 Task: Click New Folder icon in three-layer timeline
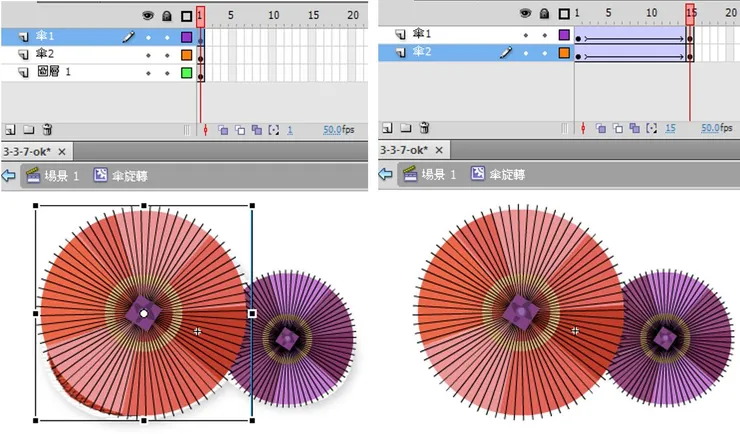29,129
